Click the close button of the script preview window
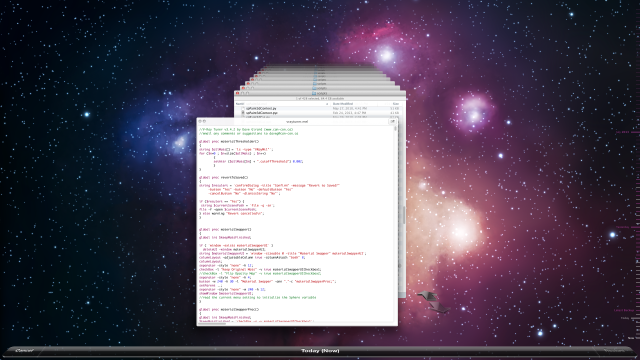The height and width of the screenshot is (360, 640). [200, 121]
